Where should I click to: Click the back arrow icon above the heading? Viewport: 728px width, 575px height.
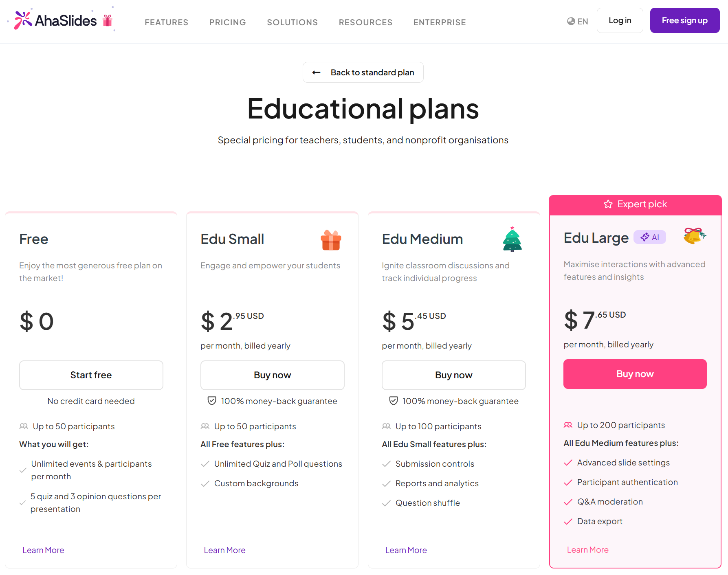pos(316,72)
